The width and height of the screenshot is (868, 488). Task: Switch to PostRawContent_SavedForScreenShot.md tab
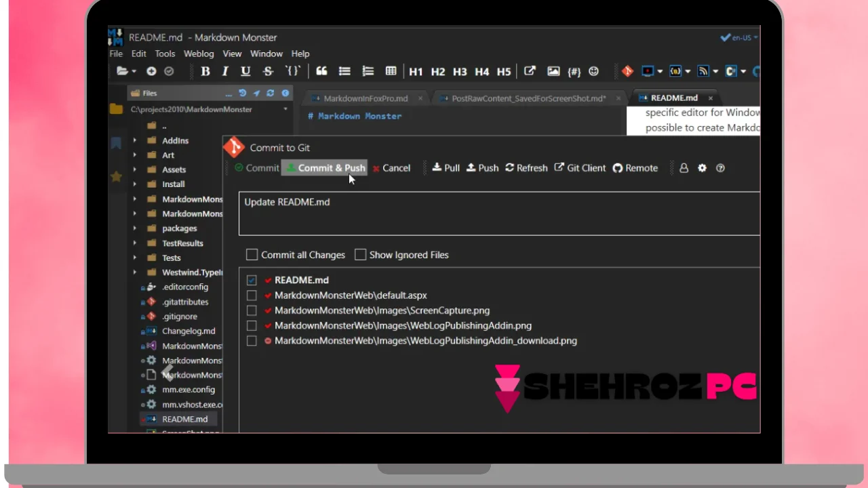pyautogui.click(x=529, y=98)
